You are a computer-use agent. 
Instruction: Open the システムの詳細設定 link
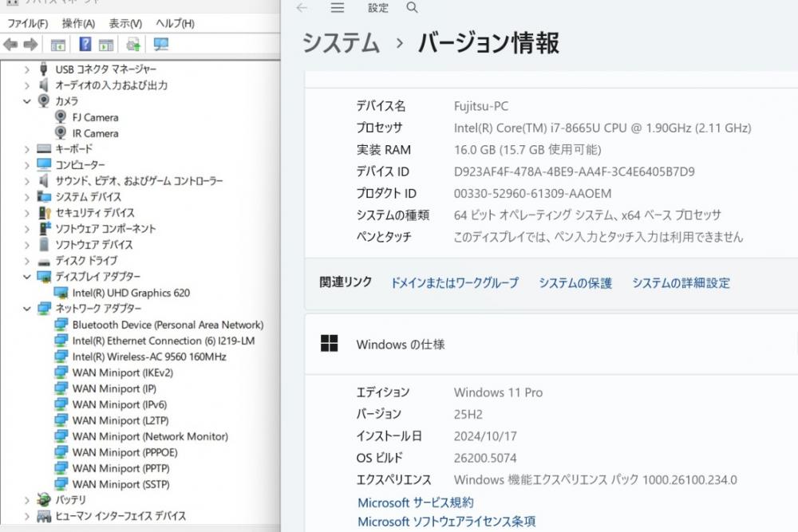(x=681, y=282)
